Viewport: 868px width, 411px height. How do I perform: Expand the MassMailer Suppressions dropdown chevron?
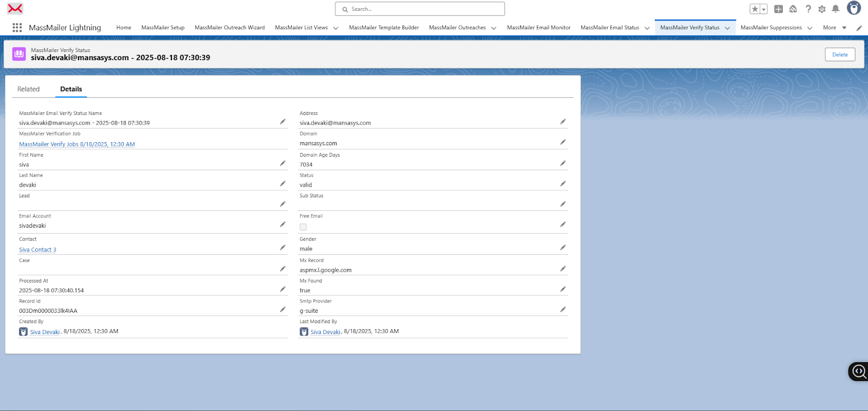click(x=810, y=28)
